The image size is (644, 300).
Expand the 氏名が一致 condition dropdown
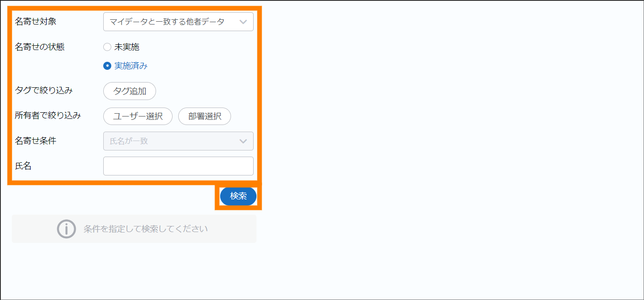[178, 141]
